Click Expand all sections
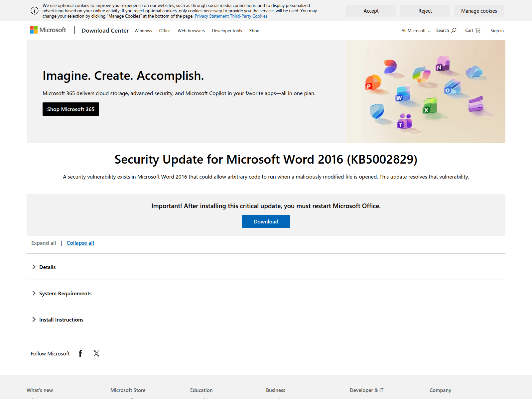 point(44,243)
